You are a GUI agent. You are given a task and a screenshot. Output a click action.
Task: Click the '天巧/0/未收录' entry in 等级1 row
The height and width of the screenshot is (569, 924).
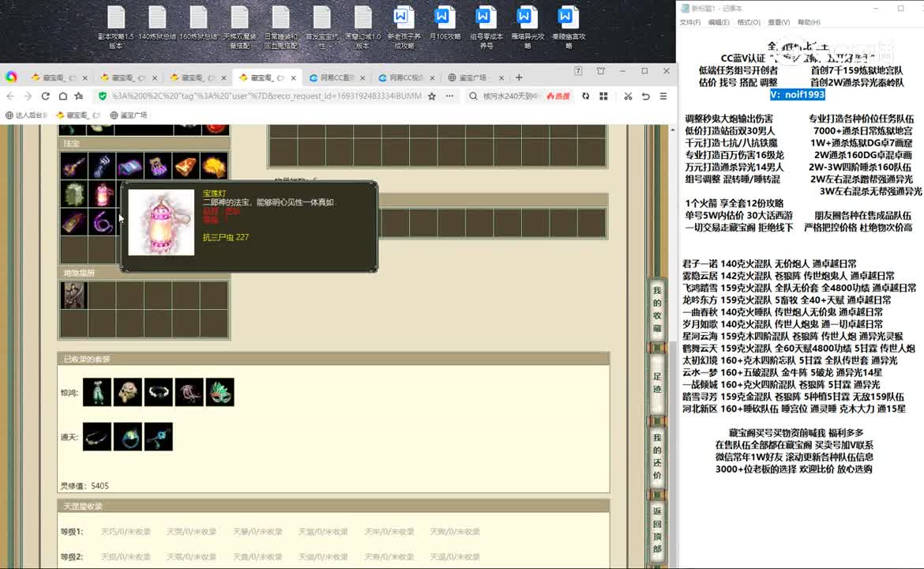coord(126,531)
